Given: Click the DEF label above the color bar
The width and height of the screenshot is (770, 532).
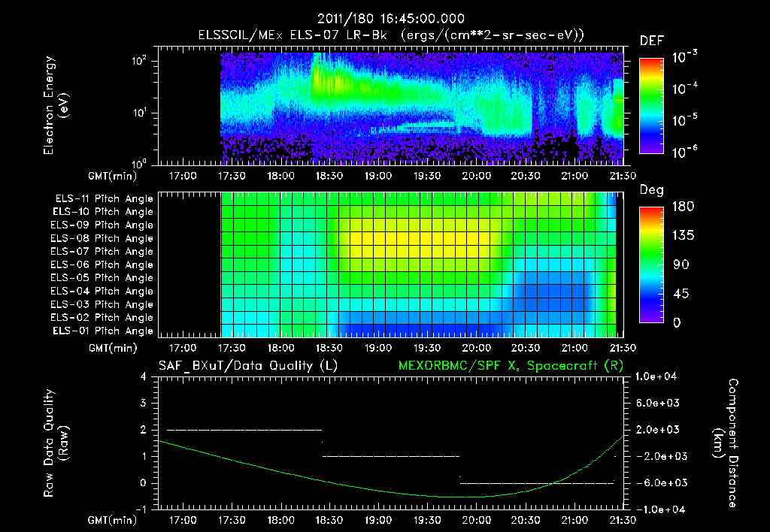Looking at the screenshot, I should pos(652,41).
